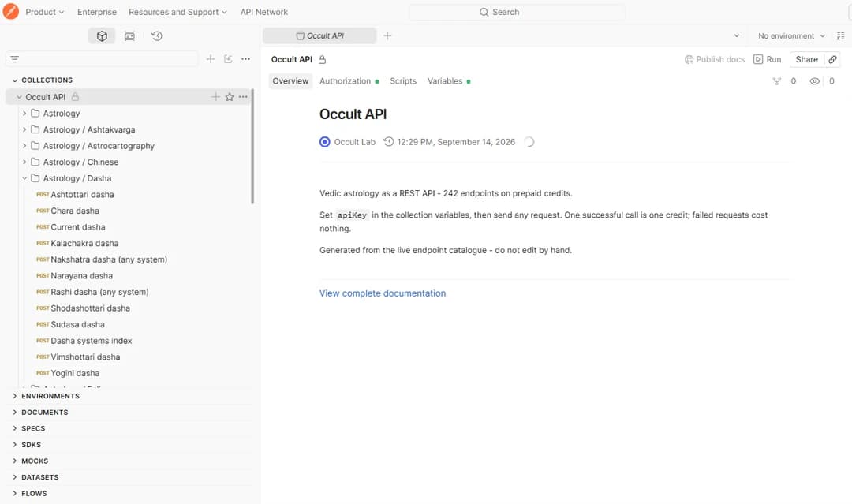Expand the FLOWS section
This screenshot has height=504, width=852.
pos(15,494)
